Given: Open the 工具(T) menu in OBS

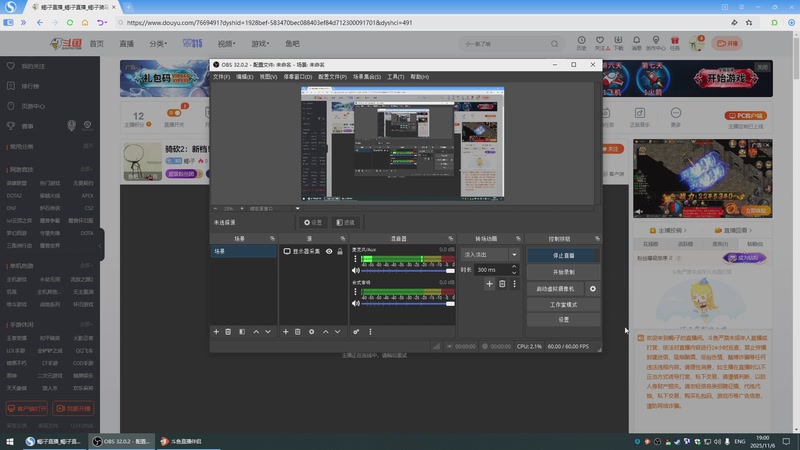Looking at the screenshot, I should (x=395, y=76).
